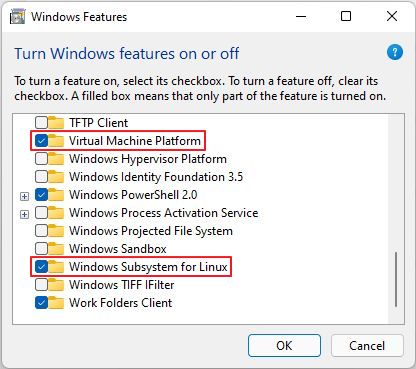Image resolution: width=416 pixels, height=369 pixels.
Task: Click the Windows Projected File System folder icon
Action: 56,231
